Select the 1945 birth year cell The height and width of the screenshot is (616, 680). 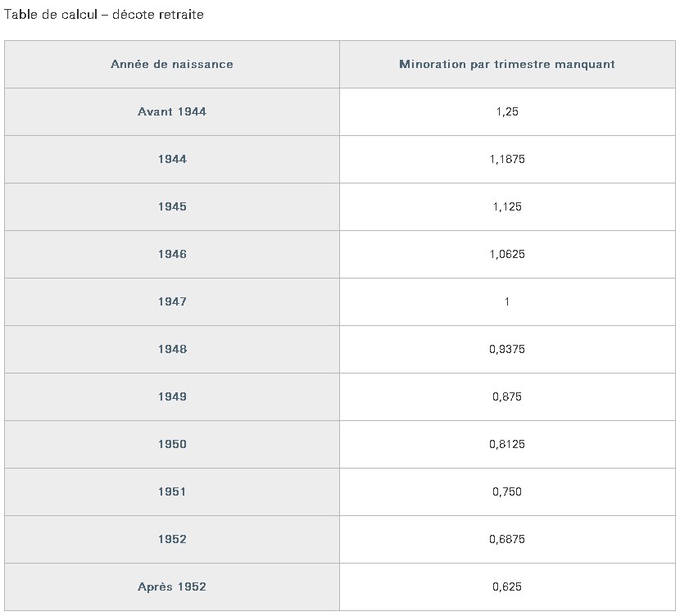point(172,206)
